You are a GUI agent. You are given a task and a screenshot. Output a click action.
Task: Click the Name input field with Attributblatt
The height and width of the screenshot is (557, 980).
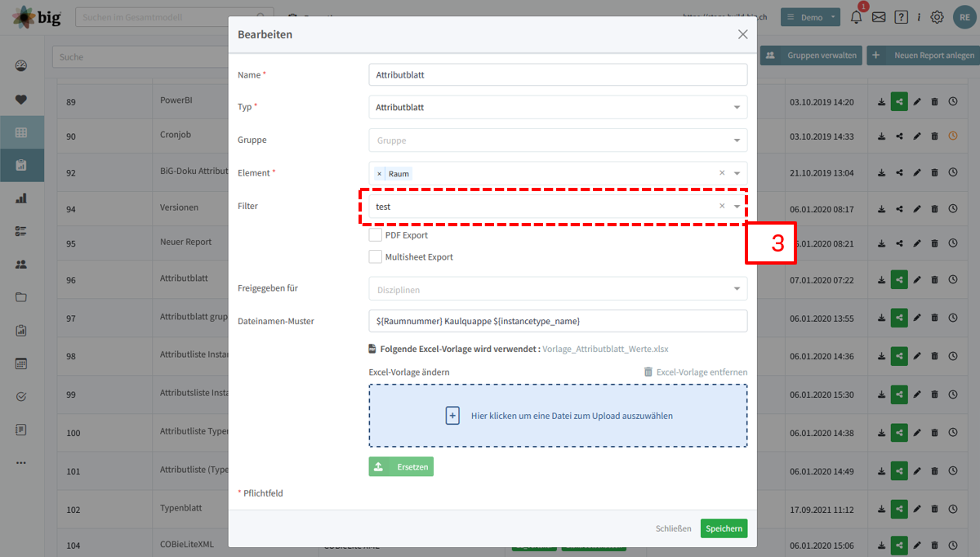(x=558, y=74)
